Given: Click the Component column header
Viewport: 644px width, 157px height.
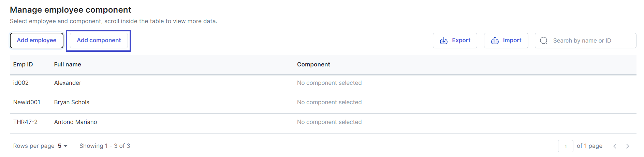Looking at the screenshot, I should pyautogui.click(x=313, y=64).
